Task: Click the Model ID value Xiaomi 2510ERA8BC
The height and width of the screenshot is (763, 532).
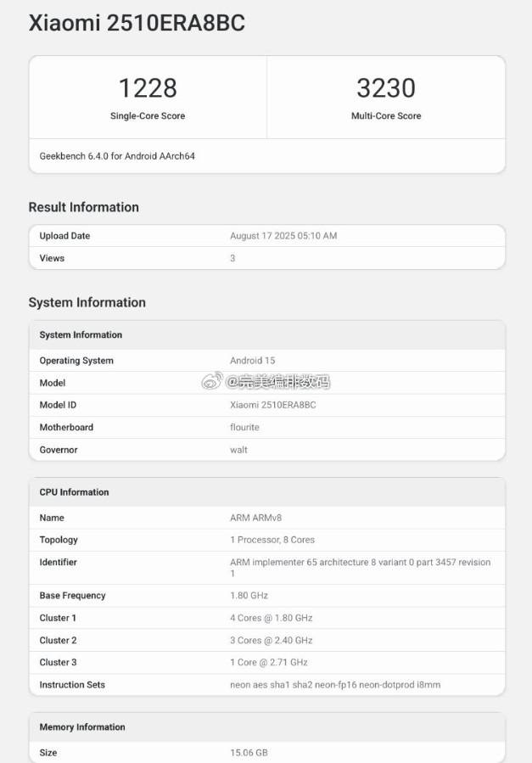Action: (x=273, y=405)
